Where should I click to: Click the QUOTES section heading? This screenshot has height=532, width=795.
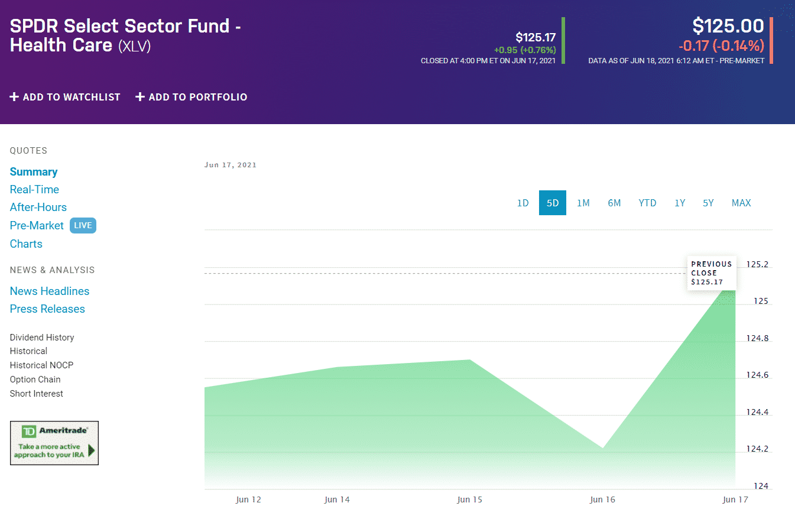pos(28,151)
